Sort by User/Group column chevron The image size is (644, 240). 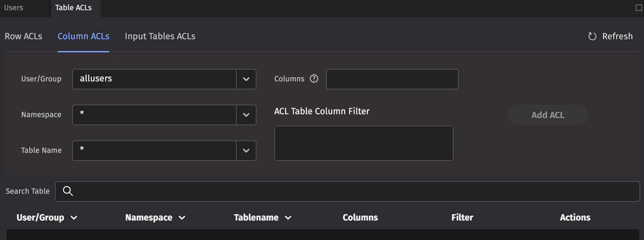point(74,218)
